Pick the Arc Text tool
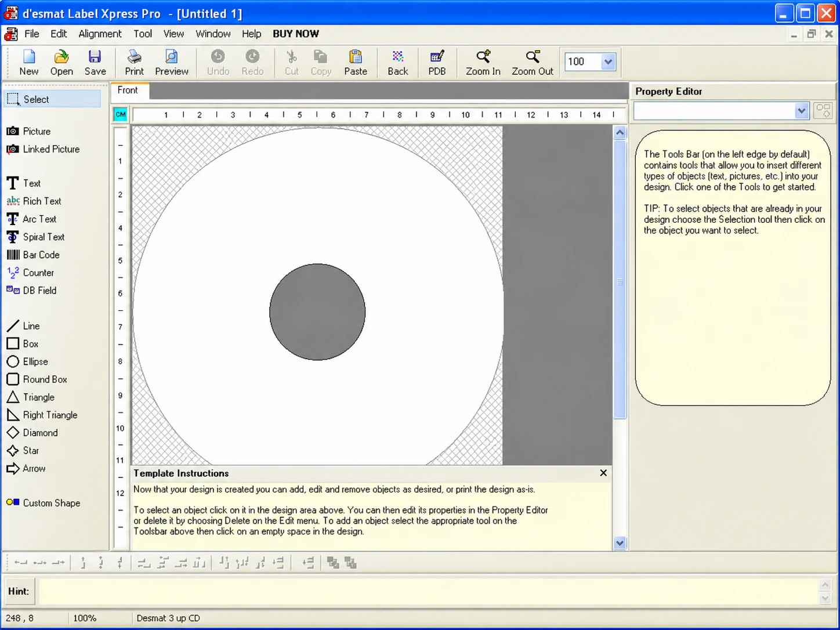 31,219
